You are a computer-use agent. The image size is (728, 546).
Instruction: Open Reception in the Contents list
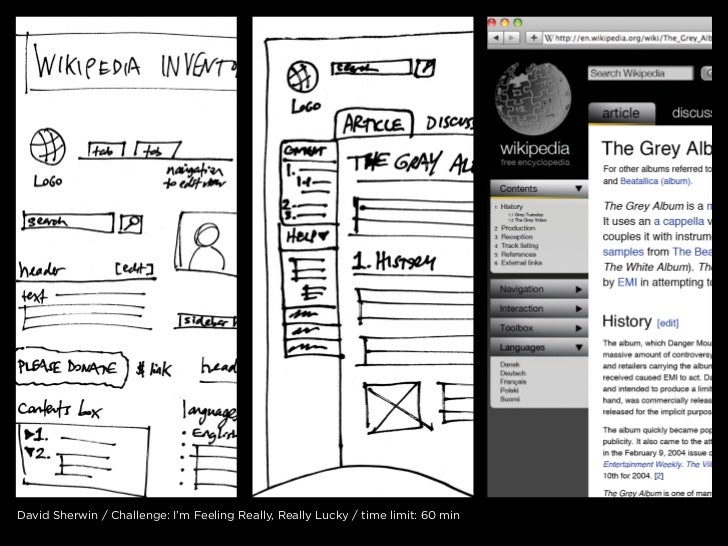516,237
